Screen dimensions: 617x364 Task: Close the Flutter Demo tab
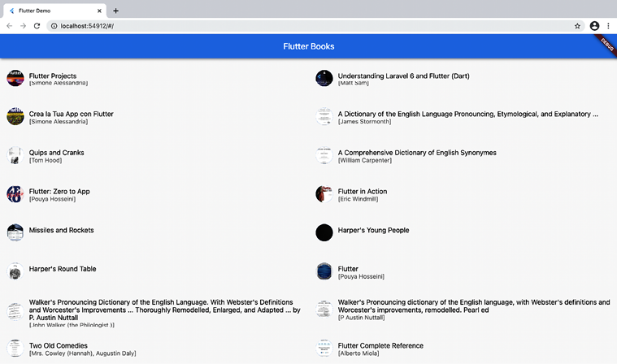pyautogui.click(x=99, y=11)
